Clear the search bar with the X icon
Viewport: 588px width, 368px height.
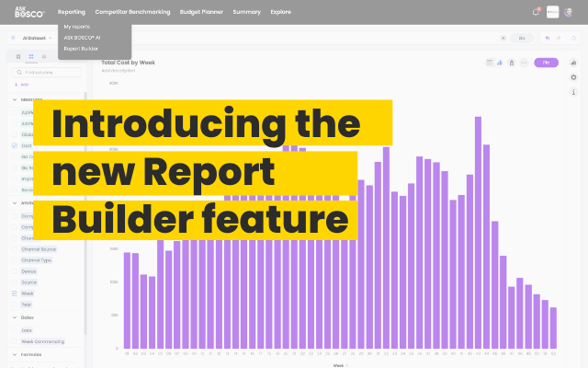point(503,38)
